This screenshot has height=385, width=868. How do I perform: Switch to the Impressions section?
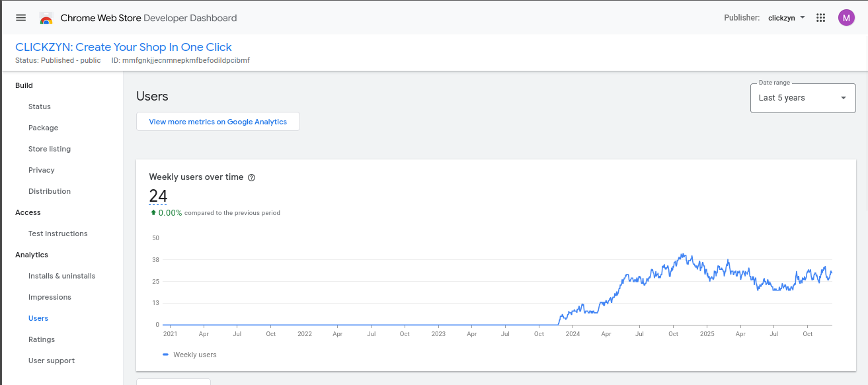50,297
